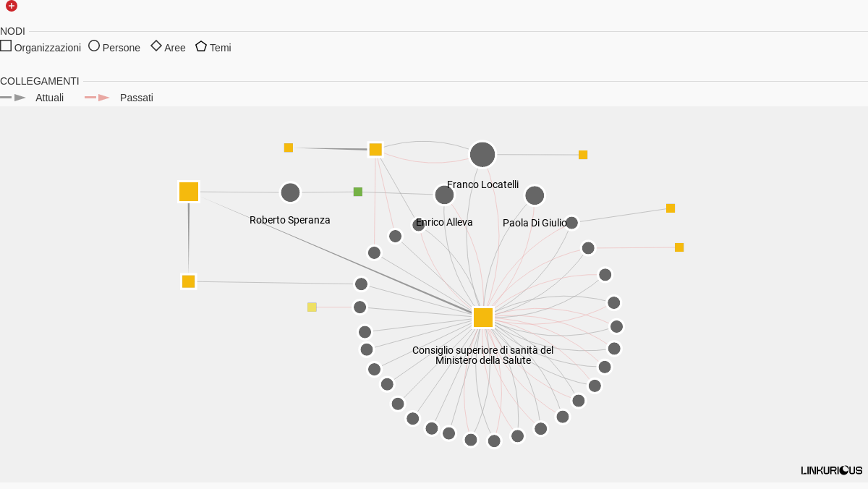
Task: Click the Temi legend label
Action: (221, 48)
